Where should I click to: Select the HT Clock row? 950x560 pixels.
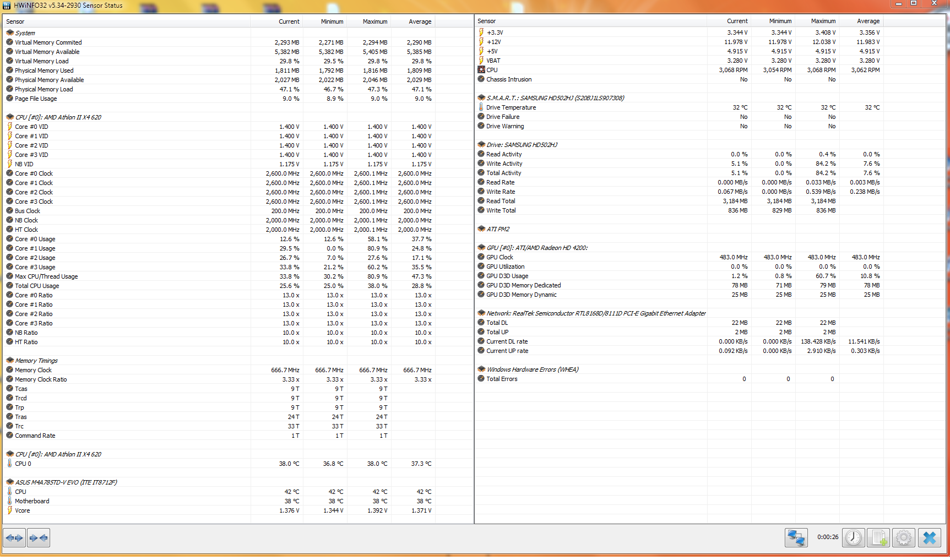point(238,230)
